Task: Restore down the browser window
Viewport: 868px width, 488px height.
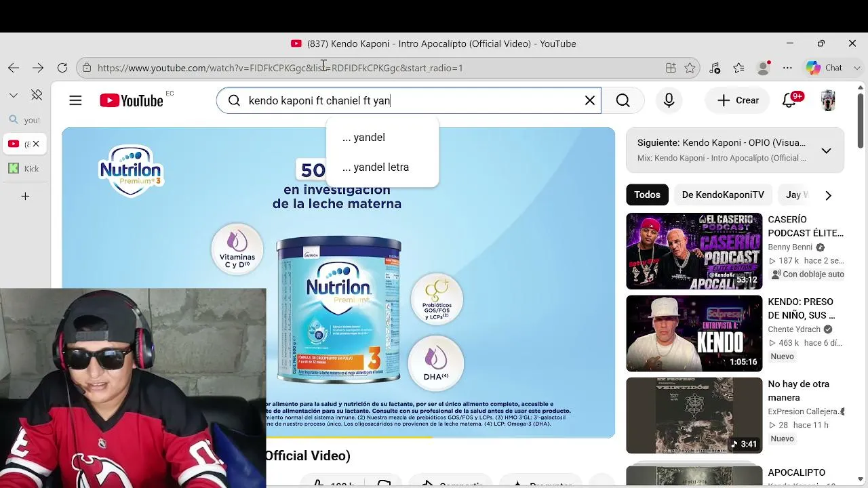Action: click(x=821, y=43)
